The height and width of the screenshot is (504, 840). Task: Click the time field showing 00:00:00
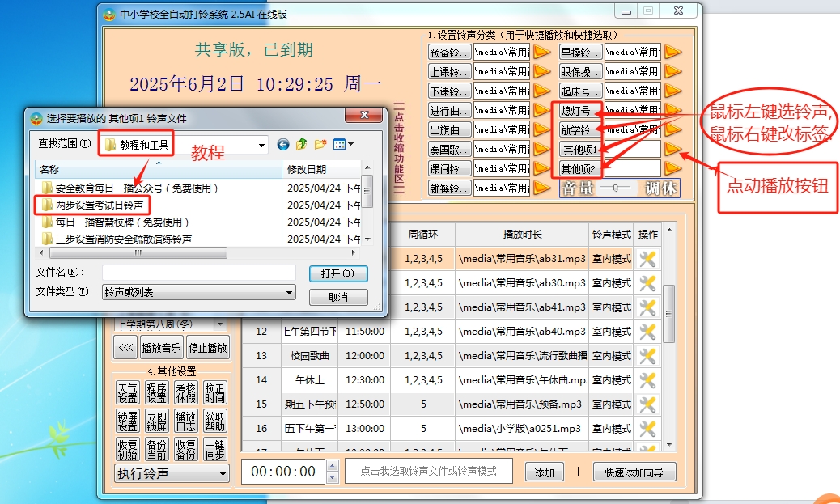[x=283, y=472]
